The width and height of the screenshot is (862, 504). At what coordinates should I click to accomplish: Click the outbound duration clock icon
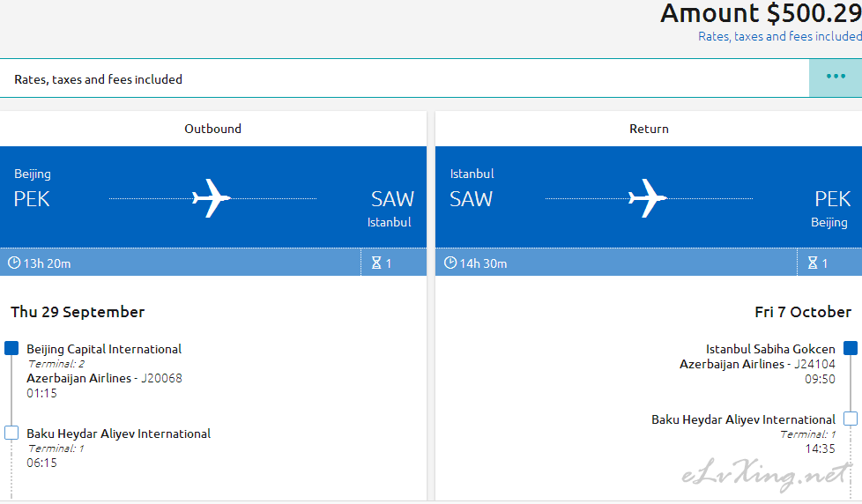pos(14,263)
